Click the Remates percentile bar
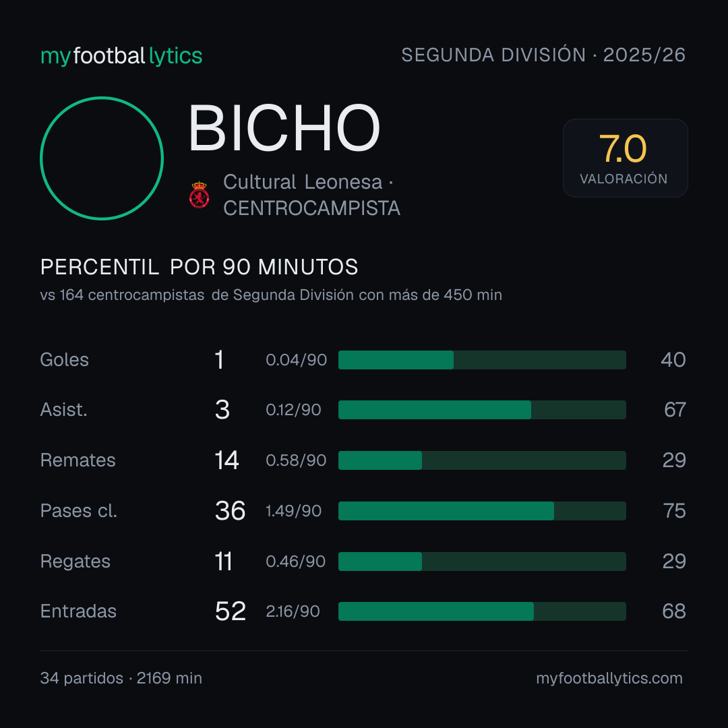Screen dimensions: 728x728 [482, 460]
